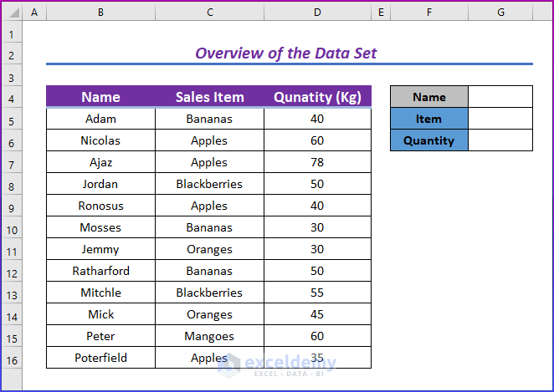
Task: Click column G header
Action: click(x=500, y=13)
